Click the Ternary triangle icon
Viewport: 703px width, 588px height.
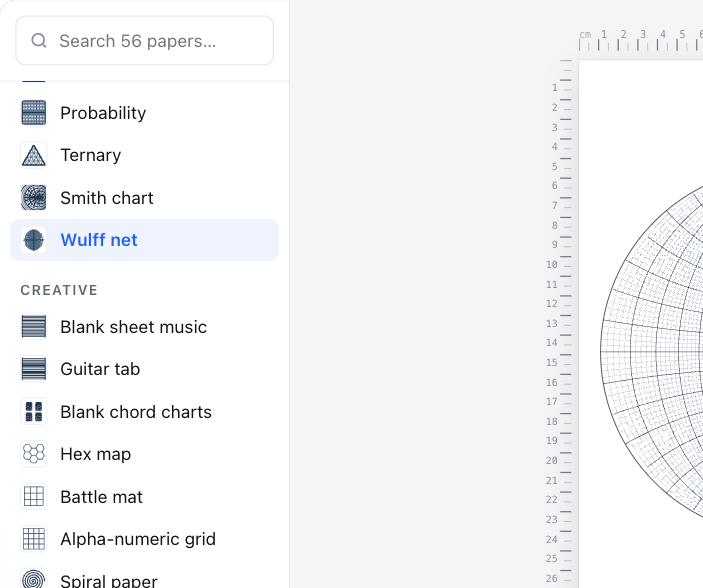(x=34, y=155)
